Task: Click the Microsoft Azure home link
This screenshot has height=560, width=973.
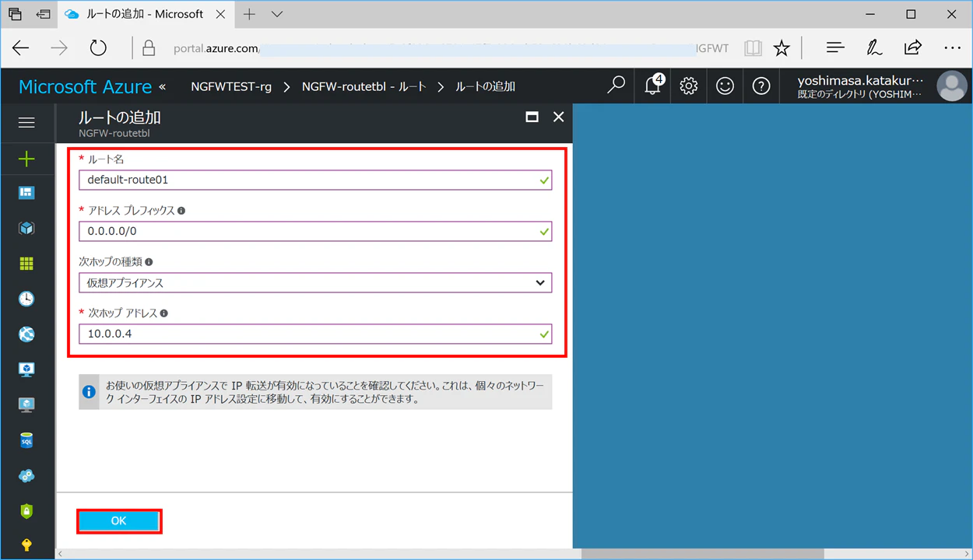Action: pos(85,86)
